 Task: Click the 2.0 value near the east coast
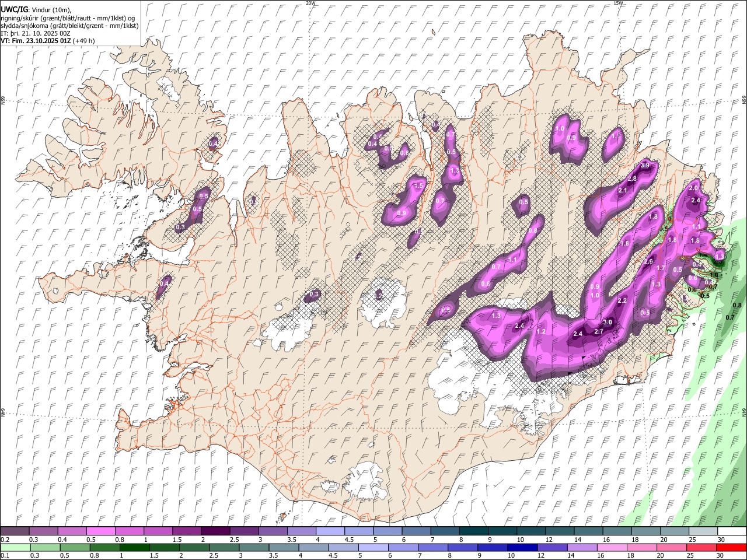[693, 188]
